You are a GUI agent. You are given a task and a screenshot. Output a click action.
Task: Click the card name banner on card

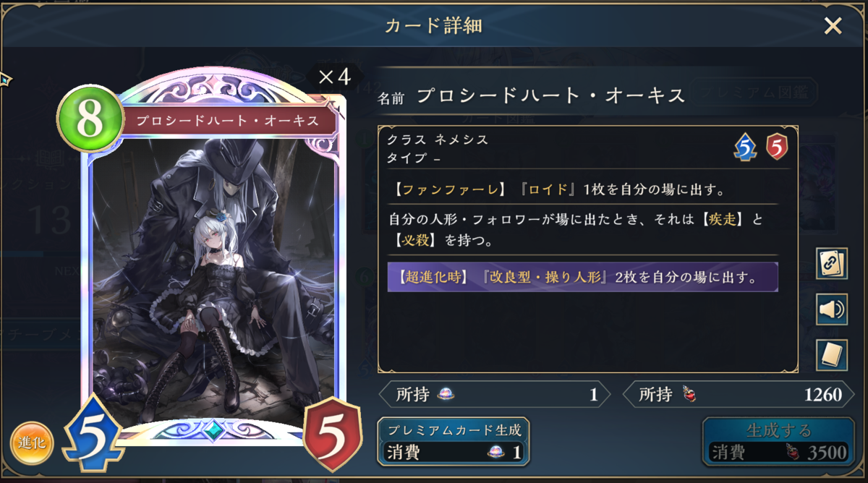(229, 120)
